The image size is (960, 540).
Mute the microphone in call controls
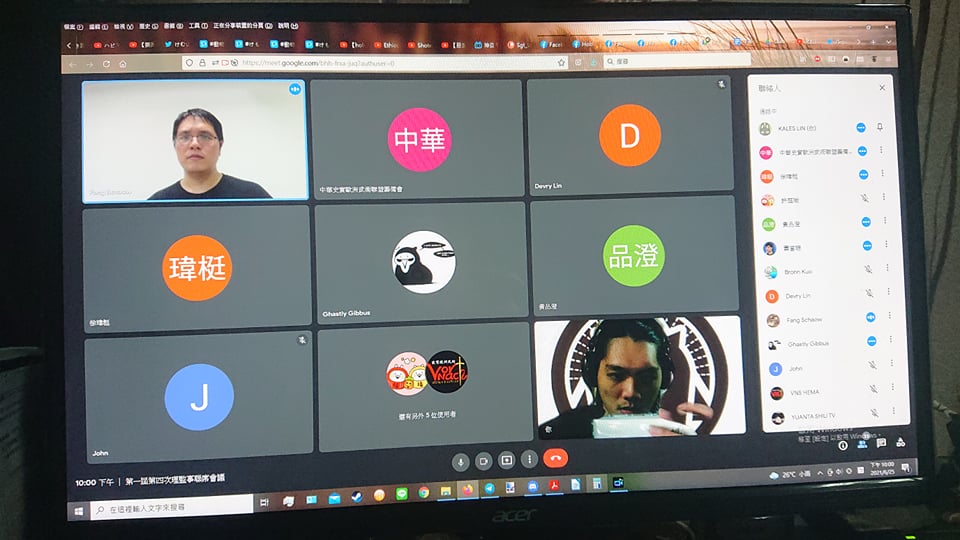(x=461, y=461)
